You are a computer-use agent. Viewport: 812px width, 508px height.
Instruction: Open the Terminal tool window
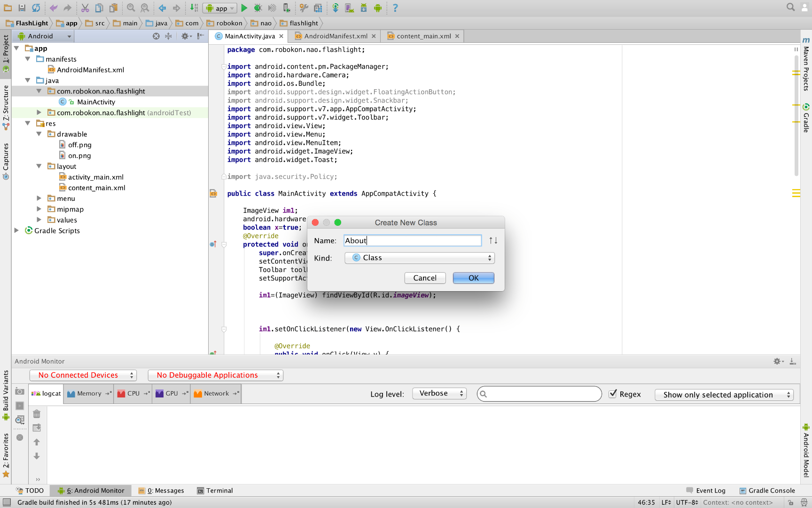tap(215, 491)
